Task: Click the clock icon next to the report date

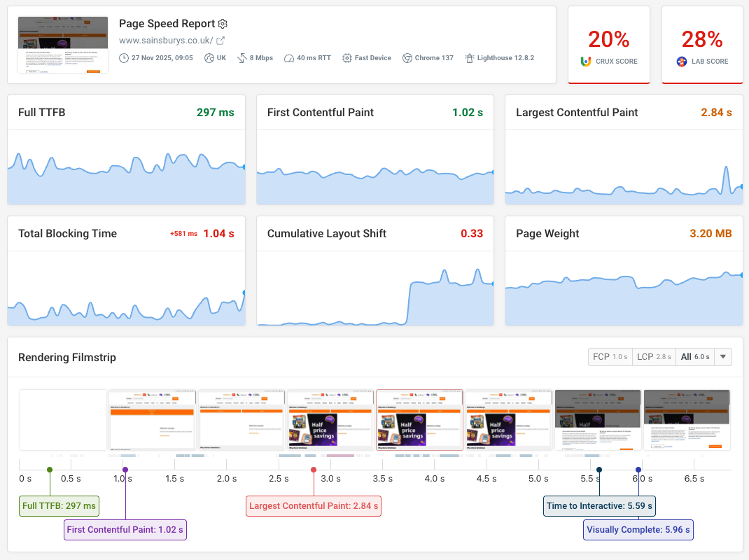Action: tap(124, 57)
